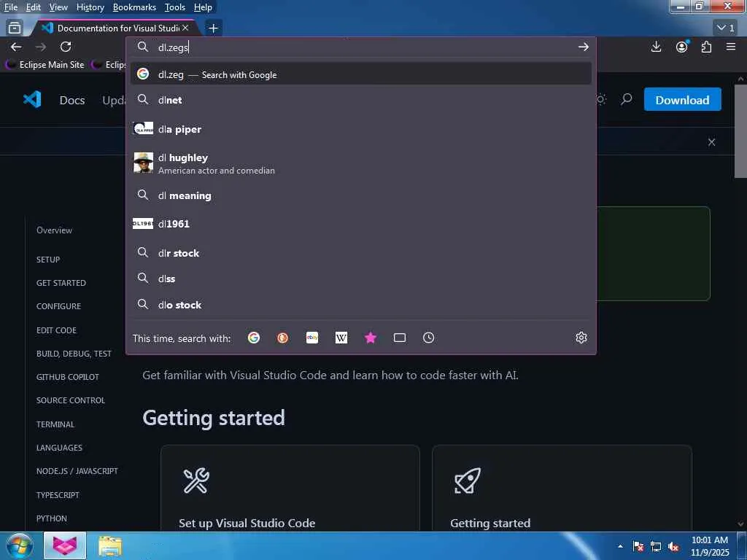Expand the PYTHON sidebar section
The image size is (747, 560).
pos(52,518)
